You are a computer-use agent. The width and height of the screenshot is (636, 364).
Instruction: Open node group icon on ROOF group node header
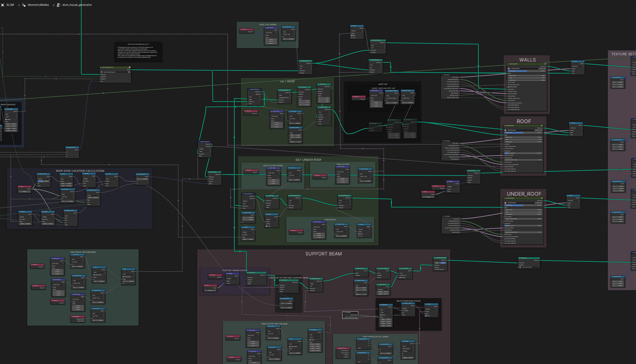pyautogui.click(x=542, y=125)
